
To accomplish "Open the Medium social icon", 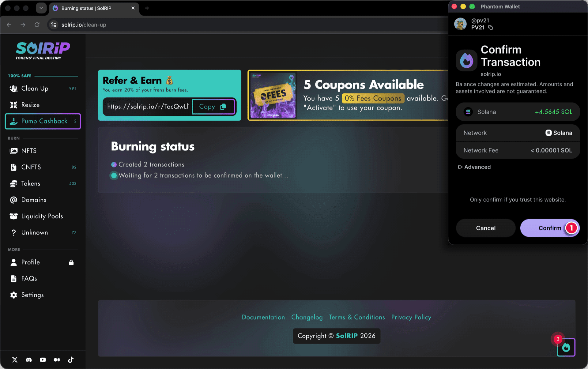I will (x=57, y=360).
